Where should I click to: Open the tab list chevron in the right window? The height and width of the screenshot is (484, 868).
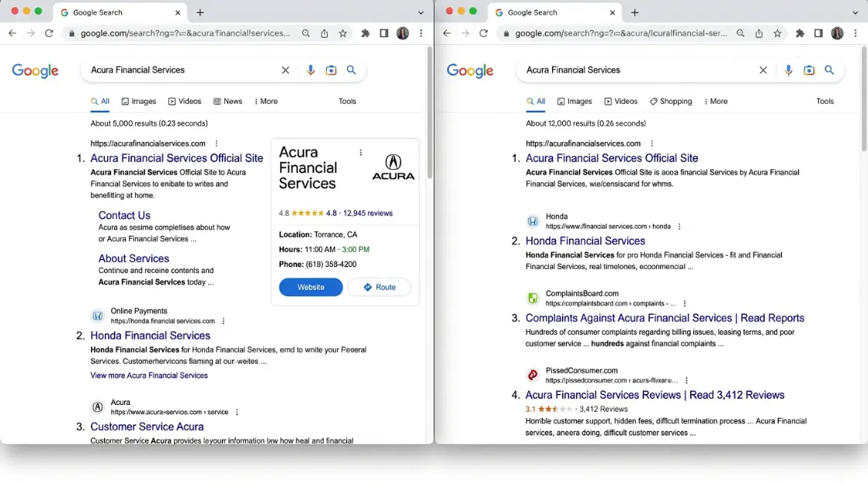[856, 12]
